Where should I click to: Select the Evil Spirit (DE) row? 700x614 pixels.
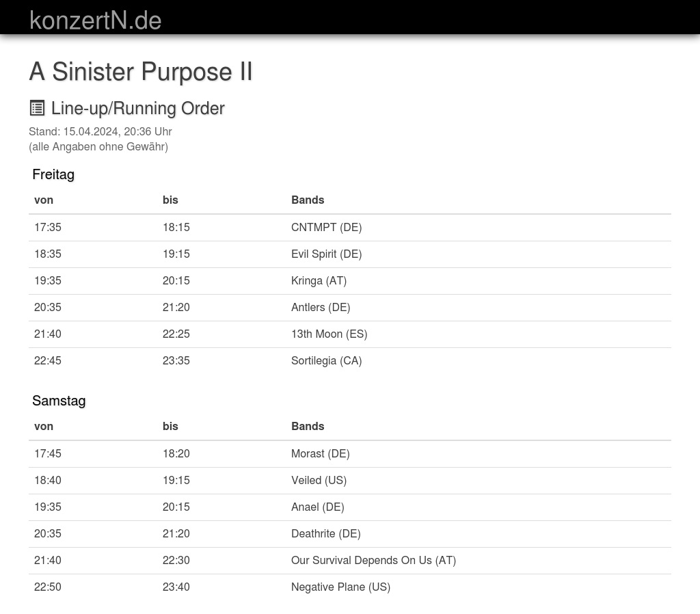[x=326, y=254]
